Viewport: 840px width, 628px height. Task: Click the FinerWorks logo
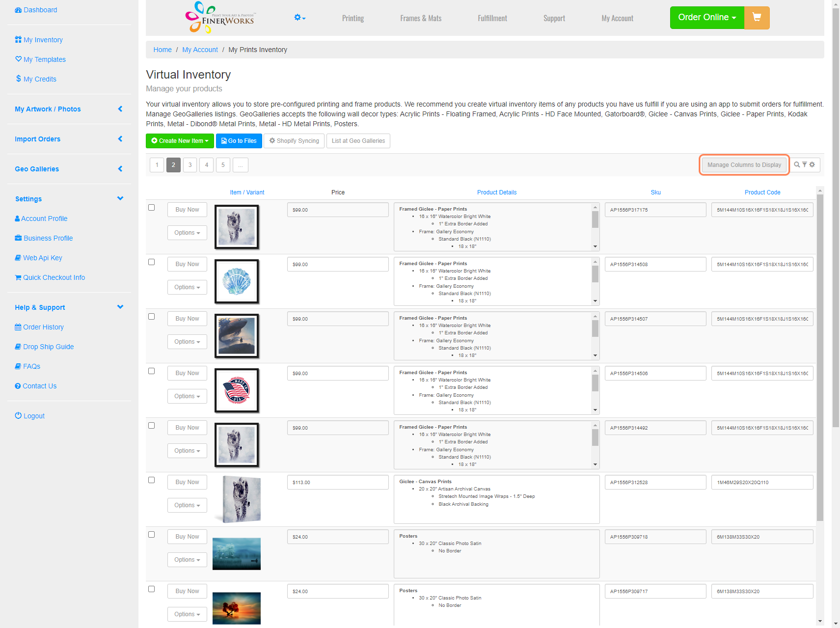coord(220,18)
